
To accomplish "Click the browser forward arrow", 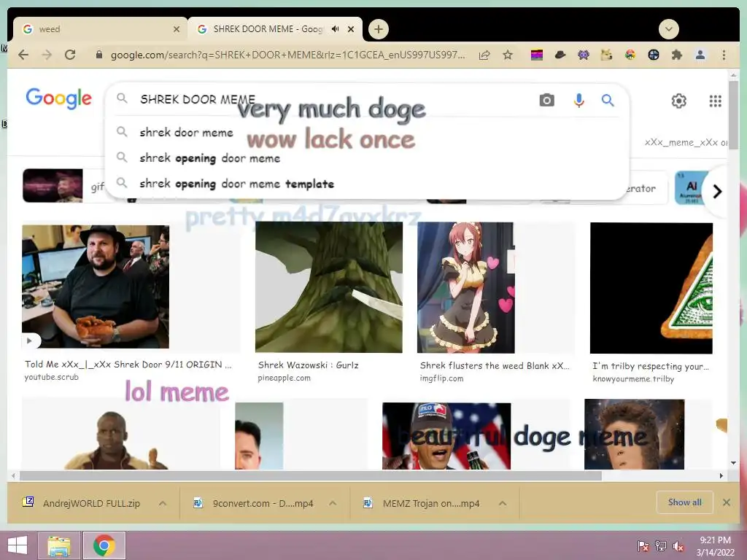I will click(x=47, y=55).
